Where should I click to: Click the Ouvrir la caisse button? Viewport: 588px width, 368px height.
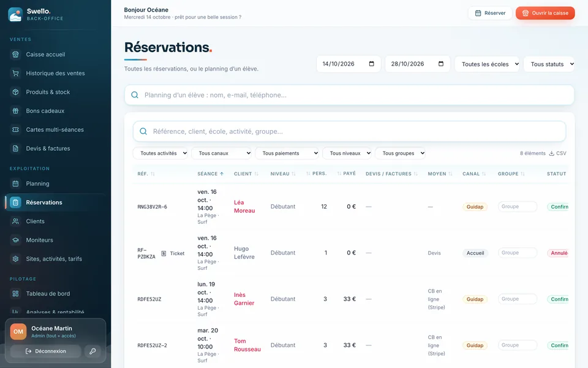[545, 13]
